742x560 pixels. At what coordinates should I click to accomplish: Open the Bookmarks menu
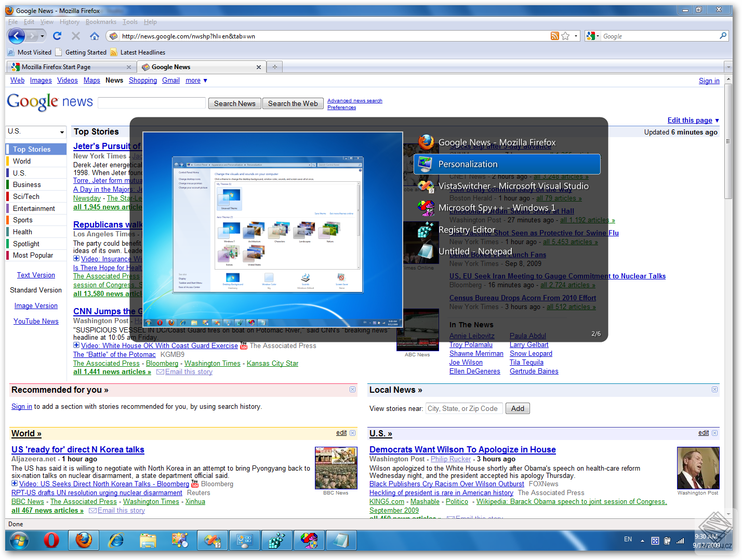point(101,22)
